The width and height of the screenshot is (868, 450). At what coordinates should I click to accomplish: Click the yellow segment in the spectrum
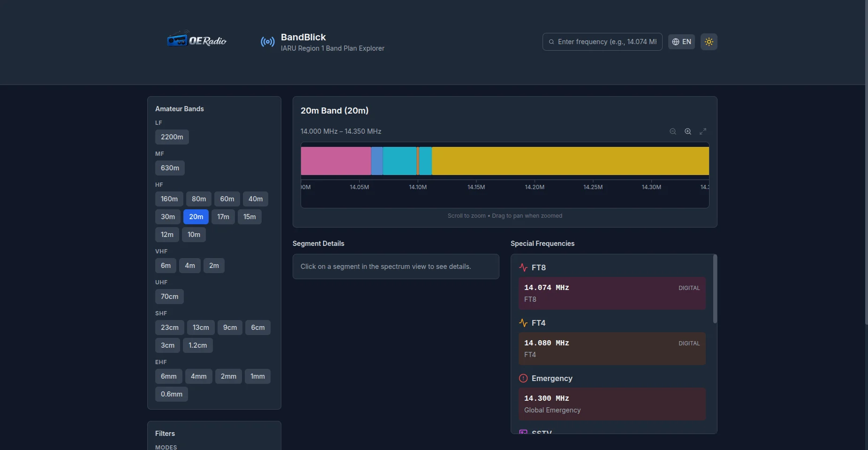(x=570, y=161)
